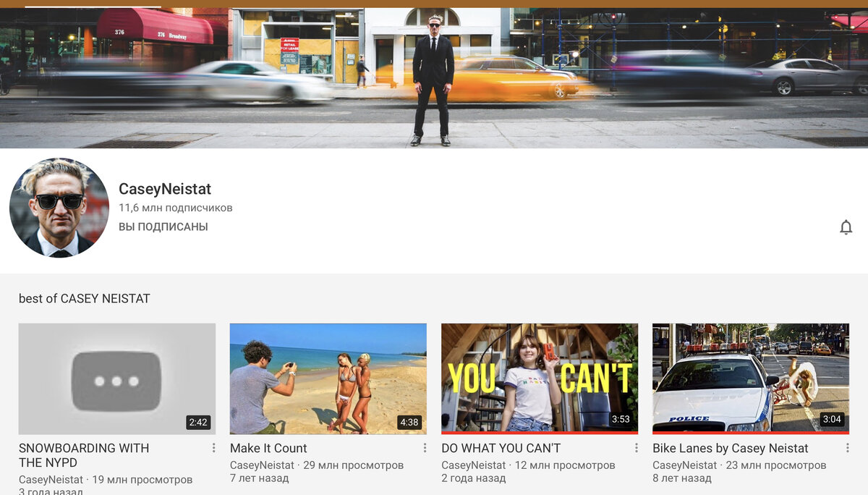Play the Make It Count beach thumbnail
This screenshot has width=868, height=495.
[328, 378]
